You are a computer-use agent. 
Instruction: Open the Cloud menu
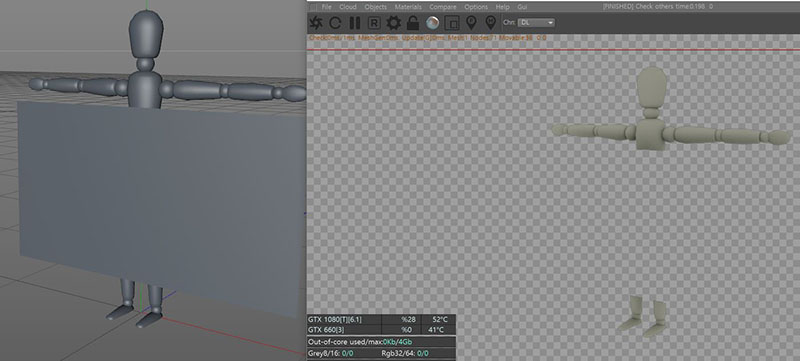(348, 7)
